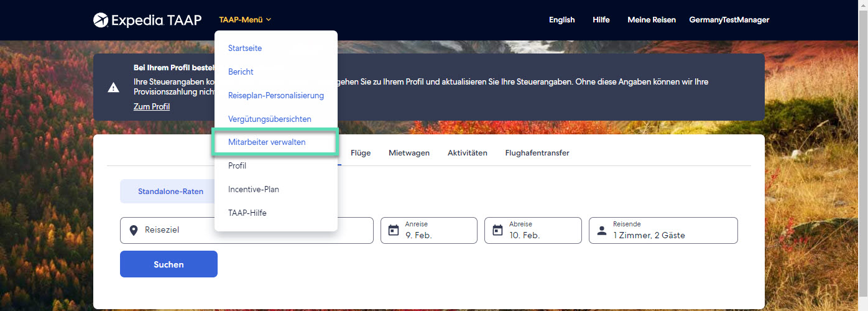
Task: Open Hilfe in the header
Action: pyautogui.click(x=601, y=20)
